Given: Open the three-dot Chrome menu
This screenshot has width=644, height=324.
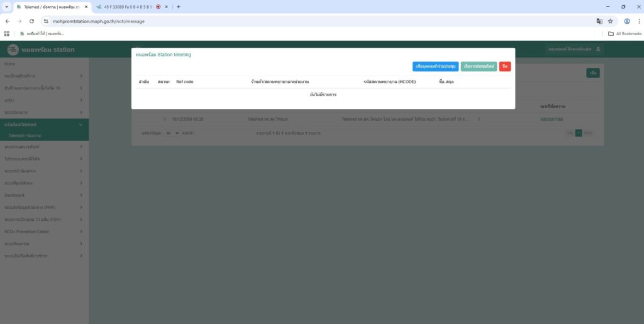Looking at the screenshot, I should click(x=638, y=21).
